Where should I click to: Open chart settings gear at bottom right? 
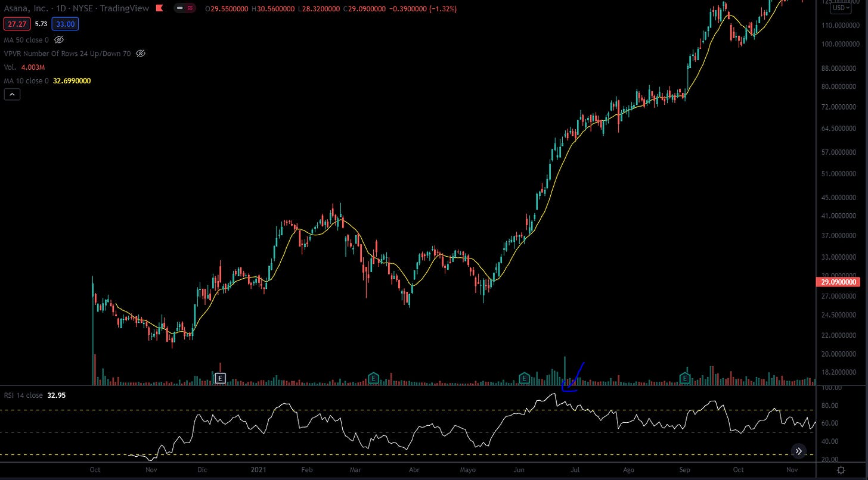tap(841, 470)
